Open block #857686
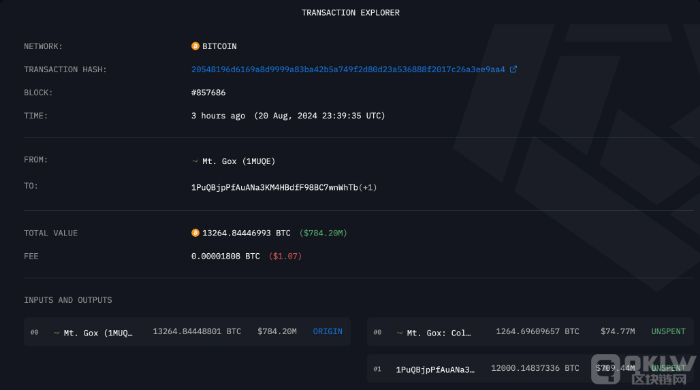700x390 pixels. 208,92
